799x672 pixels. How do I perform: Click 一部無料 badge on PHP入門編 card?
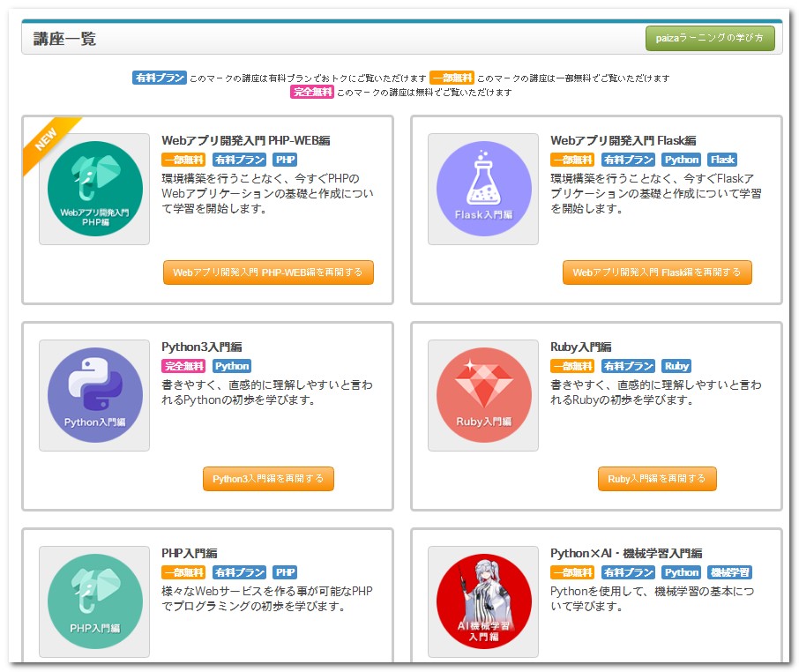click(x=184, y=572)
